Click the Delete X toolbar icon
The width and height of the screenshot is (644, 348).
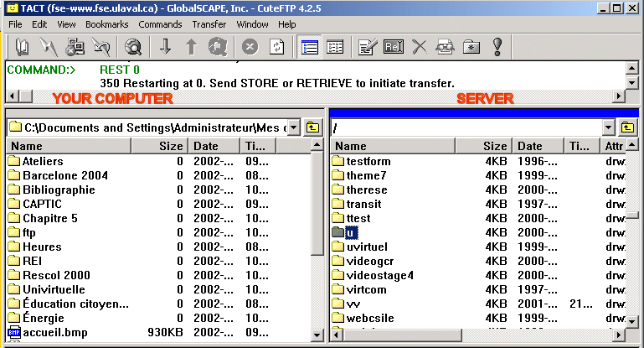click(420, 47)
